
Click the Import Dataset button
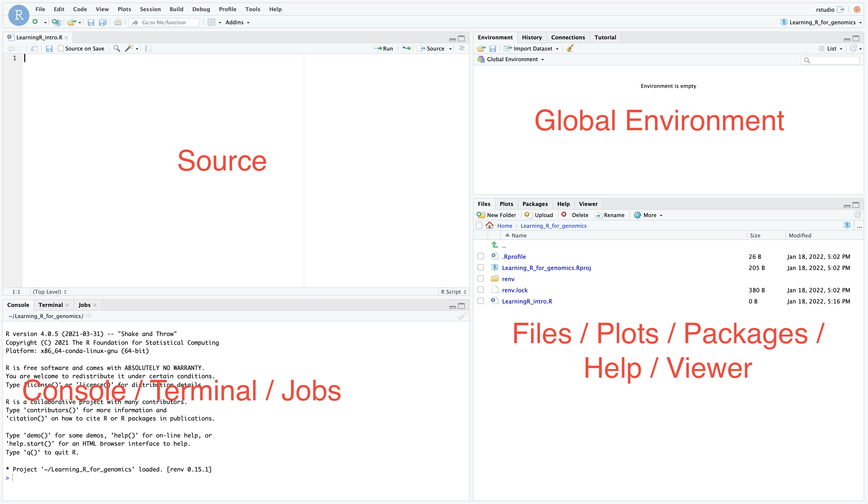[531, 49]
